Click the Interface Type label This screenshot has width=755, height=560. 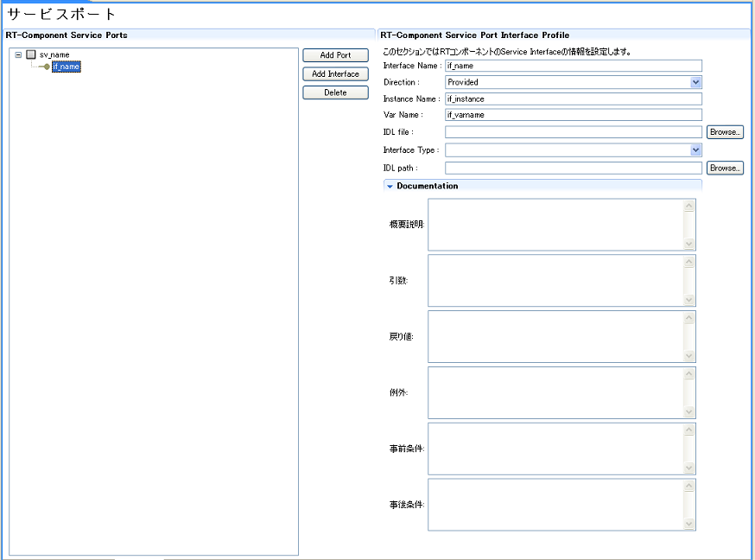[x=411, y=150]
